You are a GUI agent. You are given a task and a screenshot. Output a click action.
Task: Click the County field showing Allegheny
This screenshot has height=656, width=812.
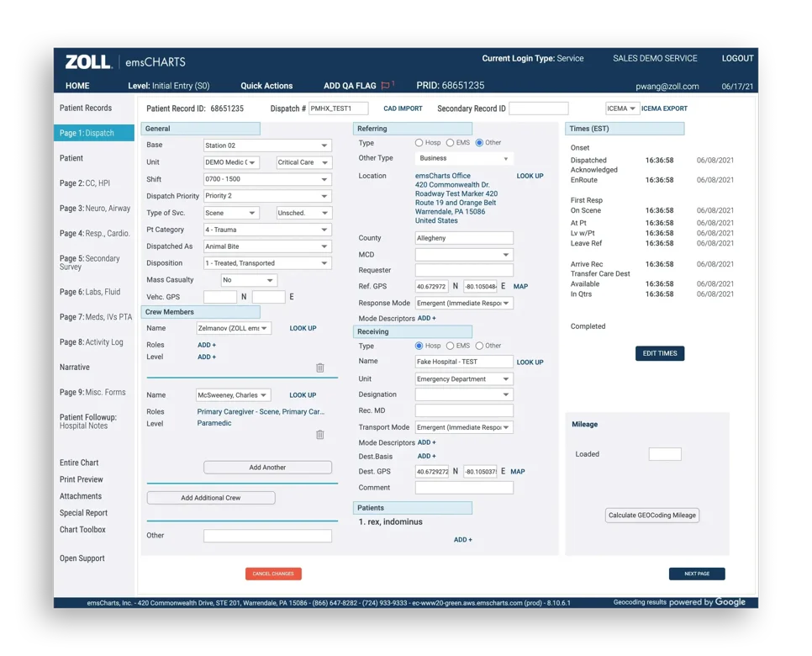pos(464,238)
